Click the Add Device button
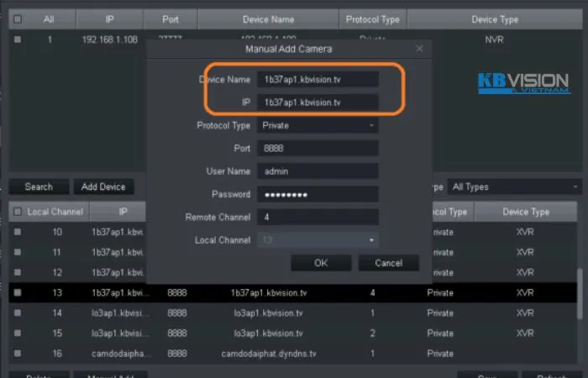Viewport: 588px width, 378px height. (x=102, y=186)
